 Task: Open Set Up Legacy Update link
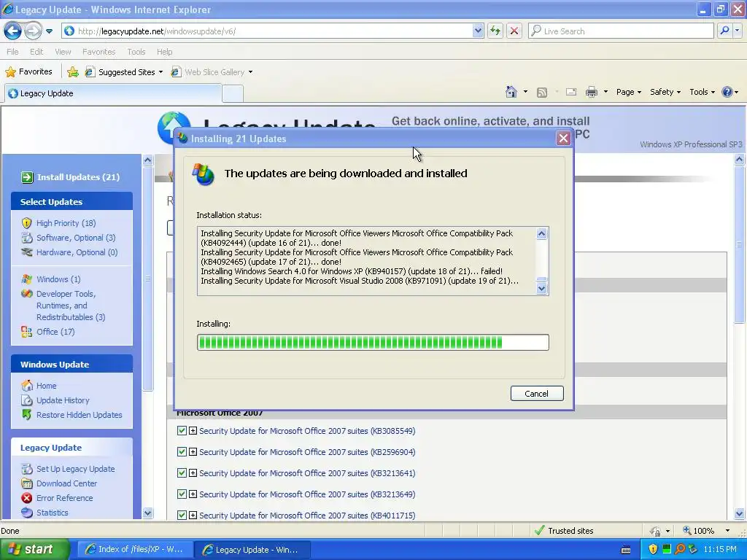coord(75,469)
